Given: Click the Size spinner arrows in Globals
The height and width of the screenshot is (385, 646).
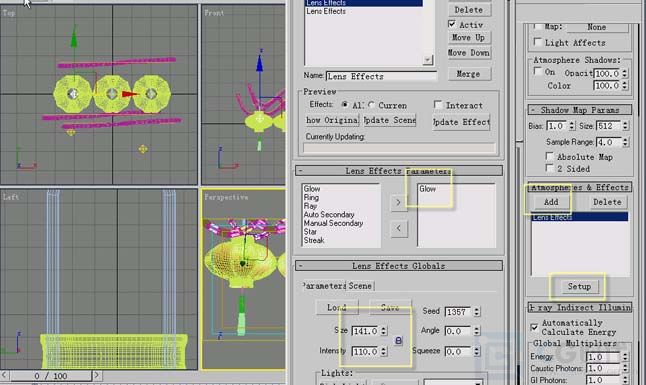Looking at the screenshot, I should (x=384, y=331).
